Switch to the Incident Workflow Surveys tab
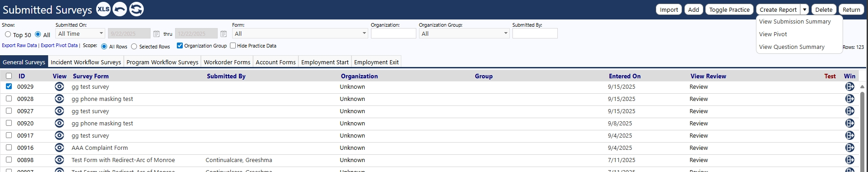This screenshot has width=868, height=172. 86,62
